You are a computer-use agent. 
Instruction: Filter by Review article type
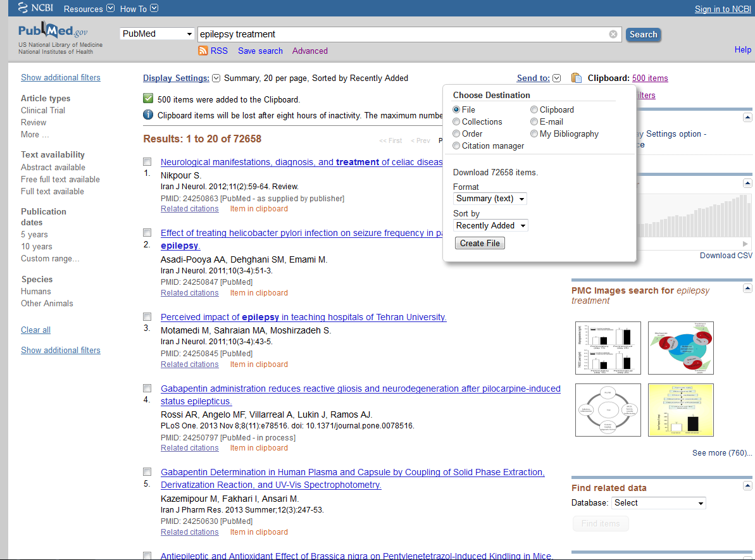[x=34, y=122]
